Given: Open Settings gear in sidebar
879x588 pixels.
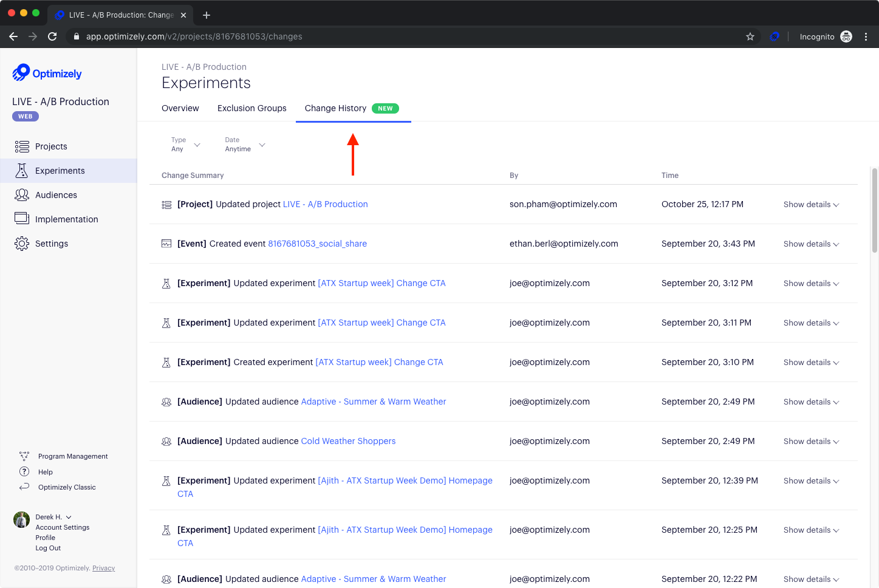Looking at the screenshot, I should (22, 244).
